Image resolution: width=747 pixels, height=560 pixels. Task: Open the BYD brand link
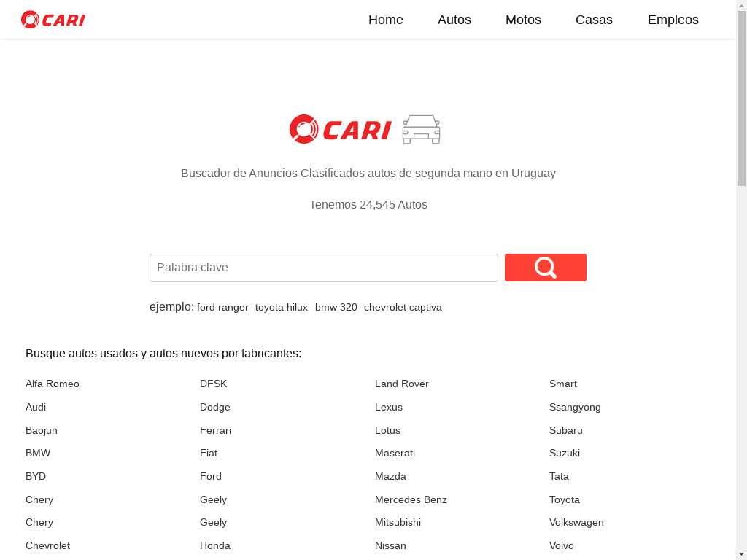coord(36,477)
